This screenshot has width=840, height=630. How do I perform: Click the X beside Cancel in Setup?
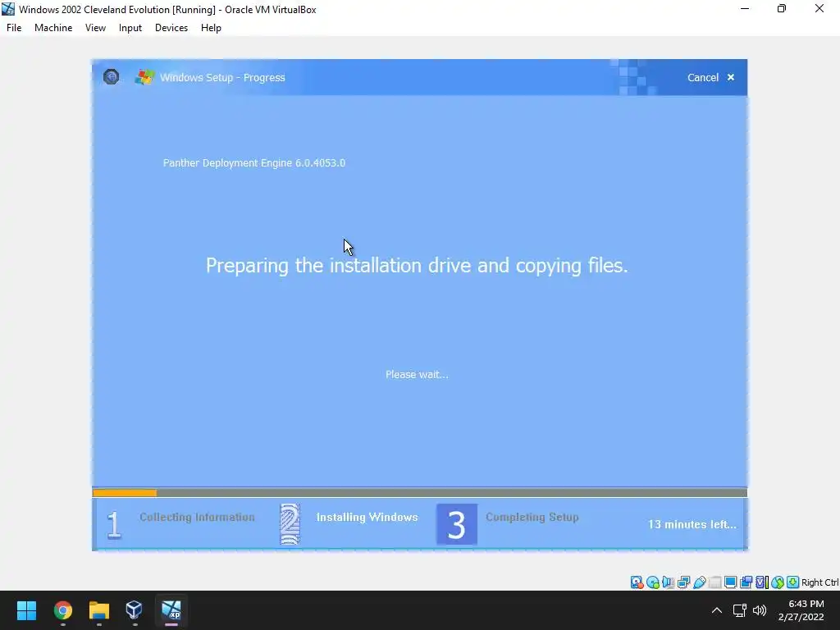click(x=731, y=78)
